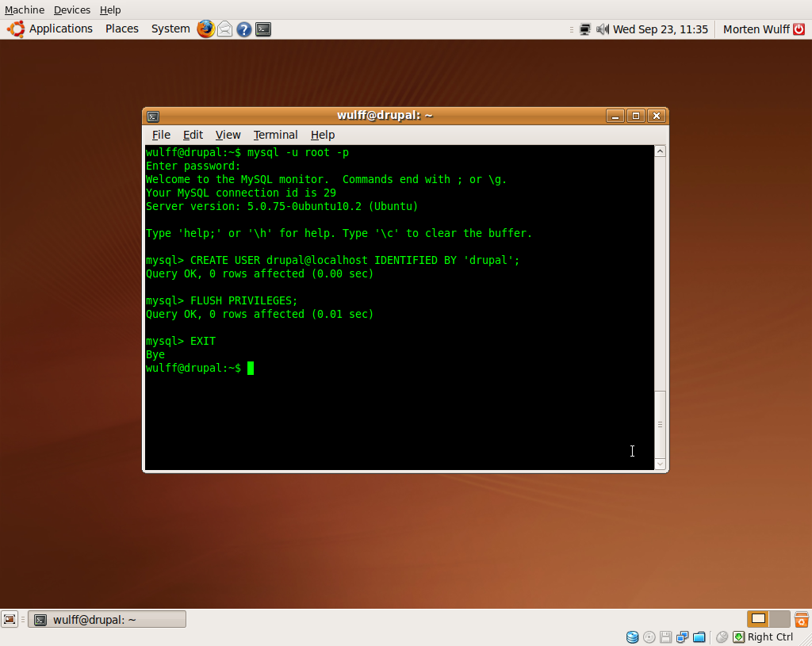
Task: Click VirtualBox shared folders status icon
Action: pyautogui.click(x=699, y=637)
